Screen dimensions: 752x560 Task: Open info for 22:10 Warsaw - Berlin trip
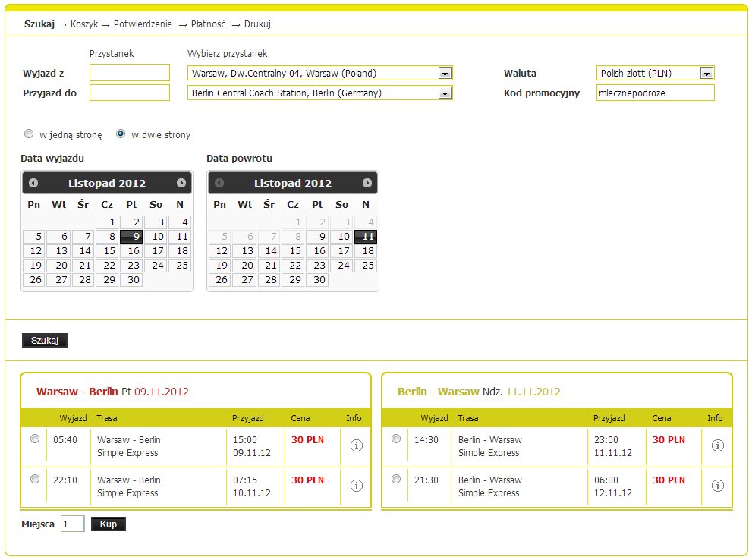coord(357,486)
